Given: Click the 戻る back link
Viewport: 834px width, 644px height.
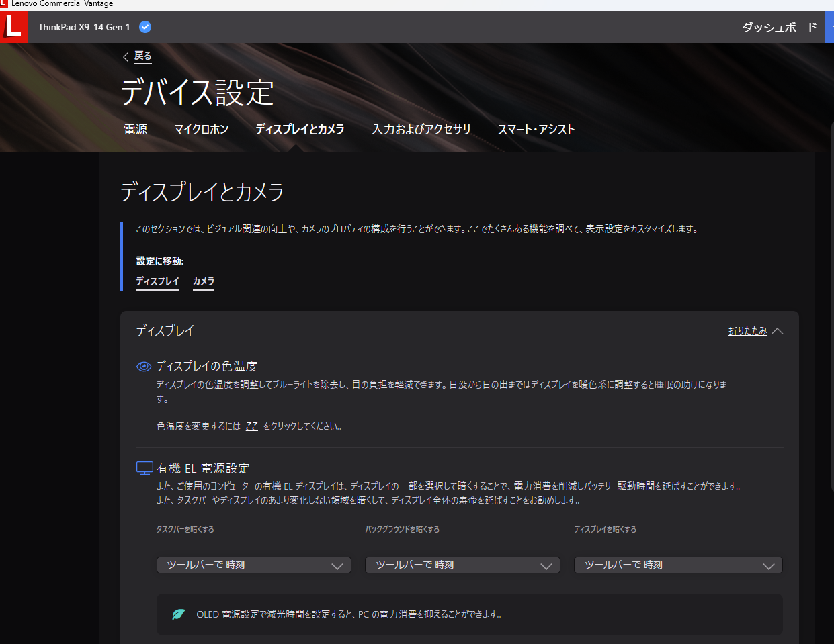Looking at the screenshot, I should click(x=143, y=56).
